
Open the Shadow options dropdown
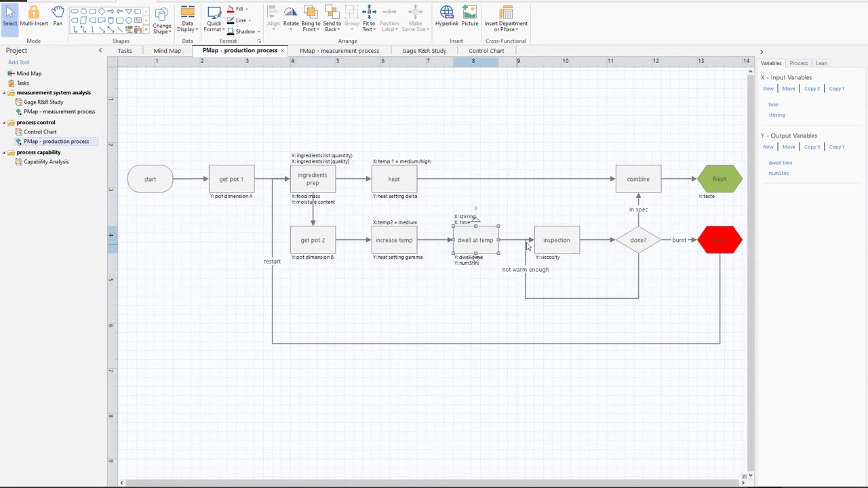[243, 31]
